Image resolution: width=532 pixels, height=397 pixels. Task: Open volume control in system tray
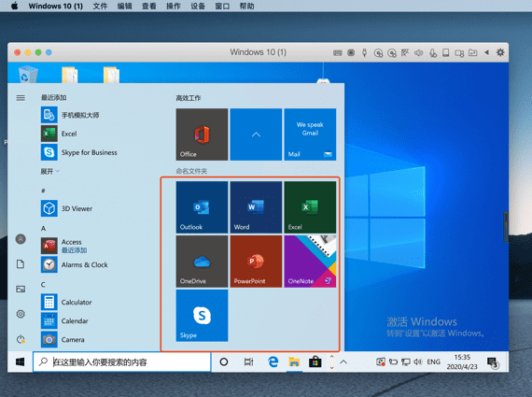click(x=417, y=362)
